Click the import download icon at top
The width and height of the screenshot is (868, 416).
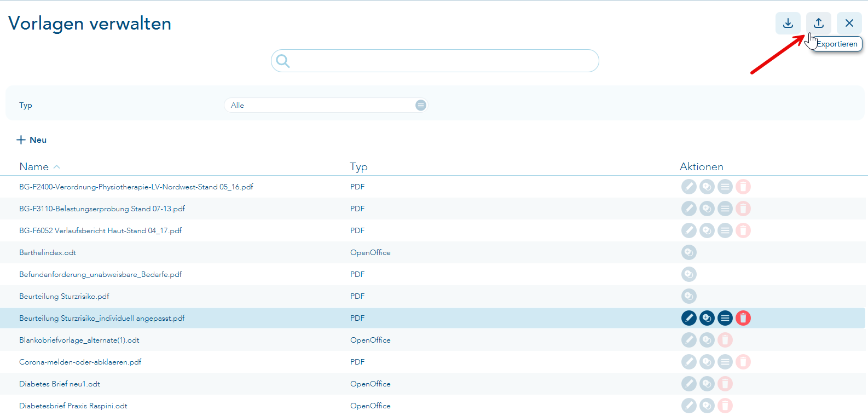(788, 23)
